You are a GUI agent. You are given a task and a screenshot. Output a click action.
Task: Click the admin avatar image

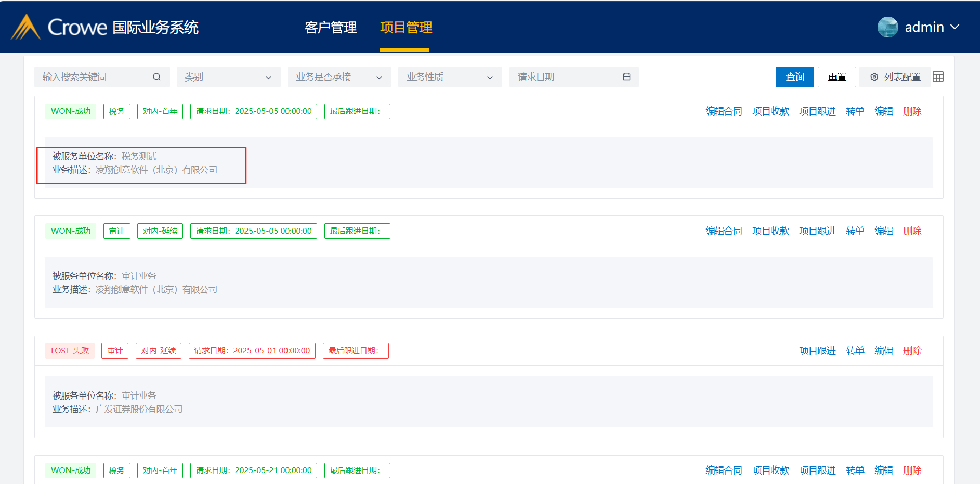(888, 27)
